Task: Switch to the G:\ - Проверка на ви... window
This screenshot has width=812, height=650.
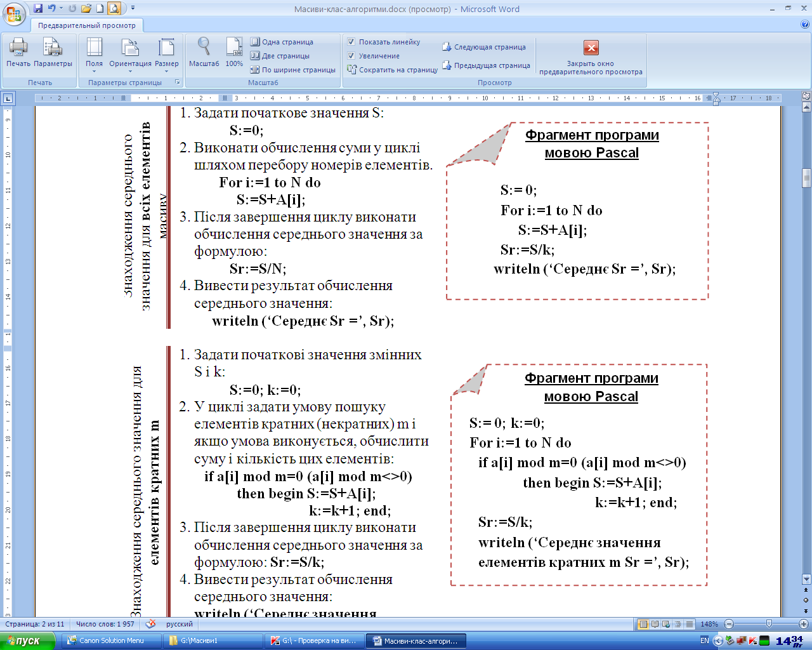Action: (315, 640)
